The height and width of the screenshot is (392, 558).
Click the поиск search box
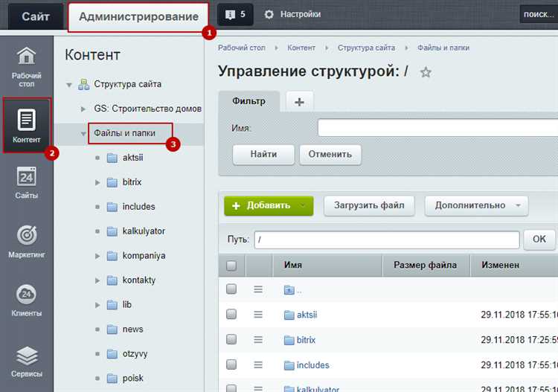click(539, 14)
